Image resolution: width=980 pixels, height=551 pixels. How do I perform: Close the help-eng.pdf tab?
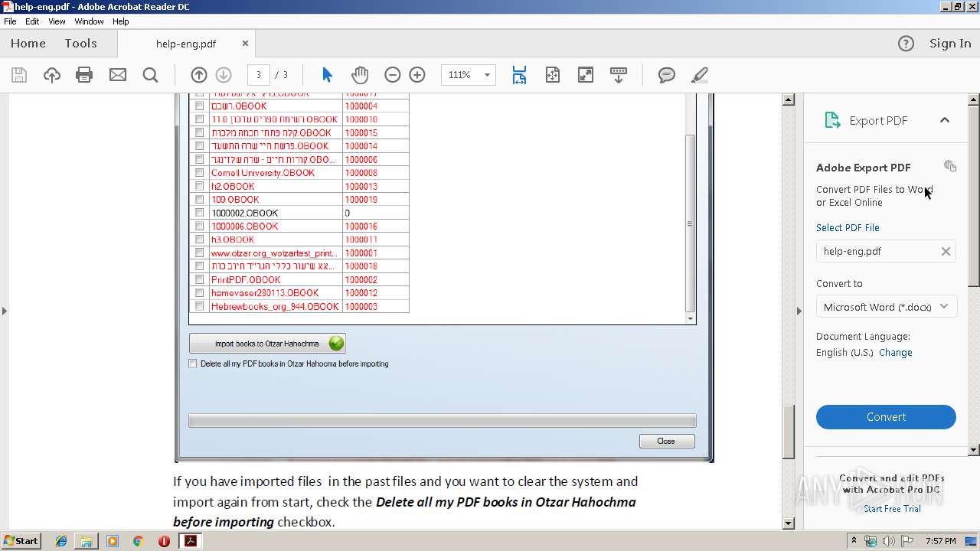coord(245,44)
